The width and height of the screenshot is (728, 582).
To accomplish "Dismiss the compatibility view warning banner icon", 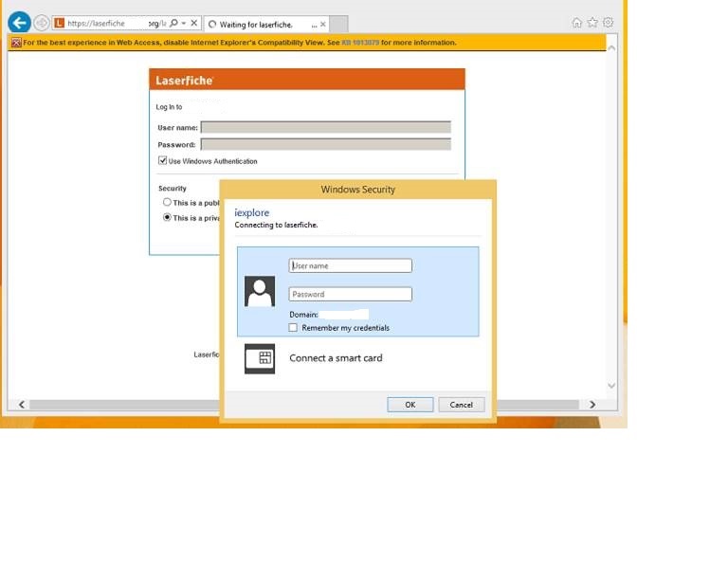I will point(16,43).
